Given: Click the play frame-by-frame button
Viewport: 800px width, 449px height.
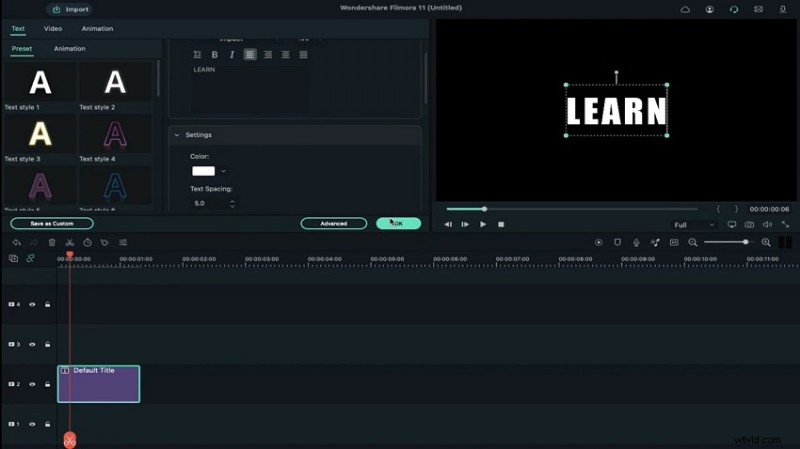Looking at the screenshot, I should click(465, 224).
